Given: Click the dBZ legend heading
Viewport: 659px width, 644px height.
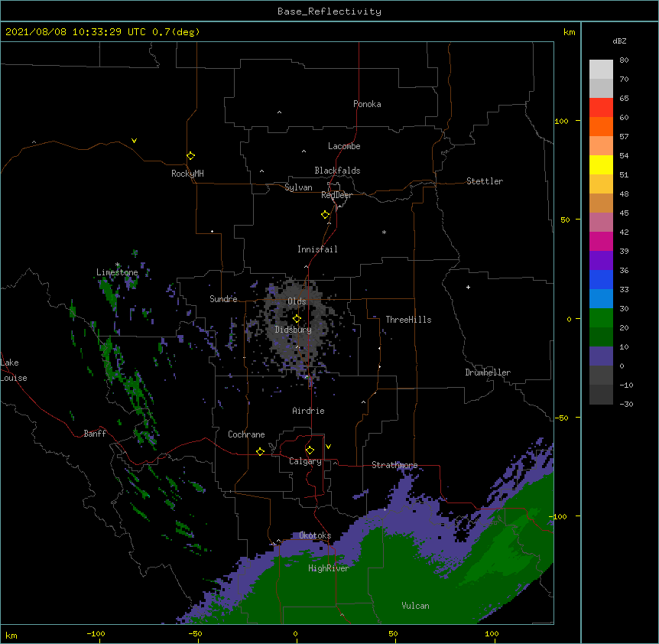Looking at the screenshot, I should click(619, 41).
